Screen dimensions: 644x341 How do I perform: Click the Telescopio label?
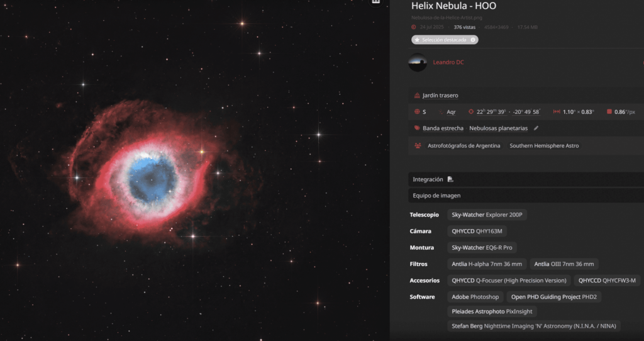coord(425,215)
